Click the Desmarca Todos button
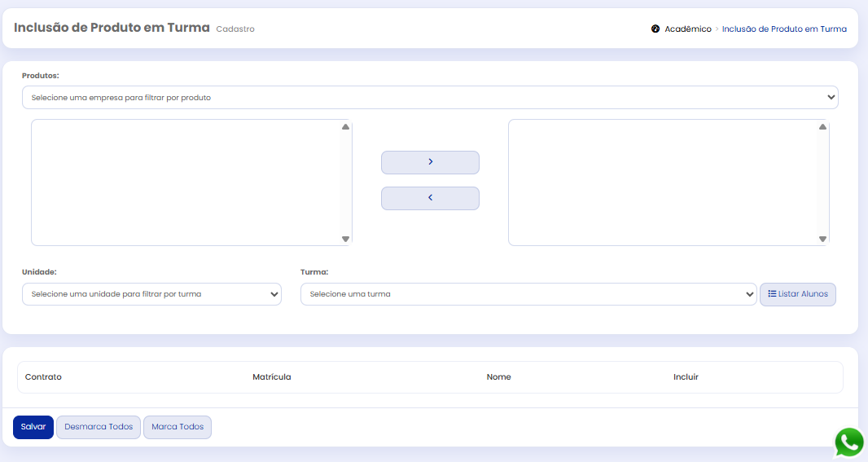 99,427
